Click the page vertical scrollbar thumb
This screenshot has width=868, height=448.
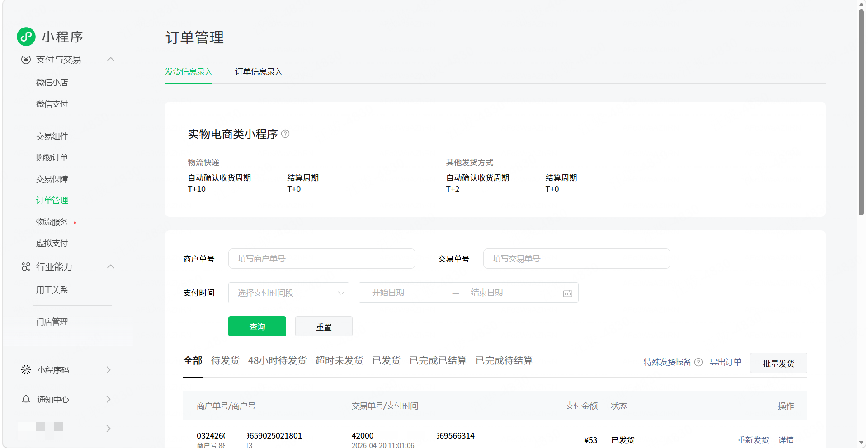click(x=862, y=113)
